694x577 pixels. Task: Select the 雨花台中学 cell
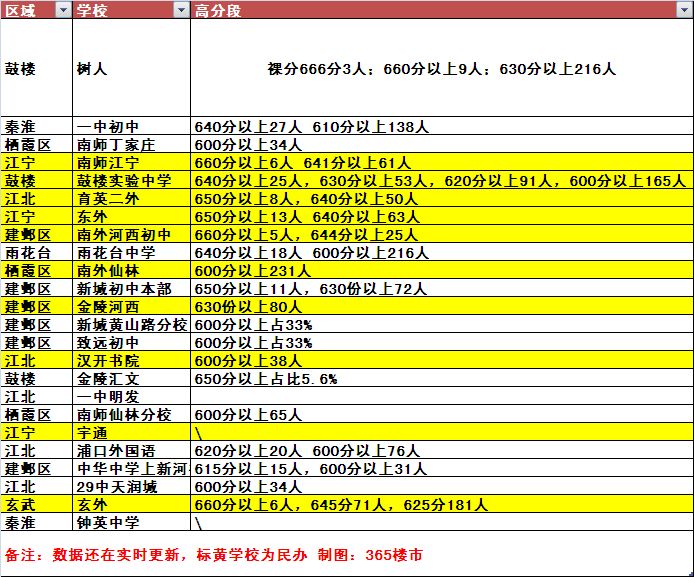[x=131, y=253]
